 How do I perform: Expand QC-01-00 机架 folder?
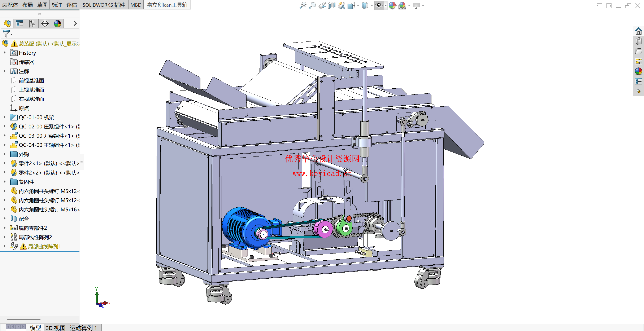(x=4, y=117)
